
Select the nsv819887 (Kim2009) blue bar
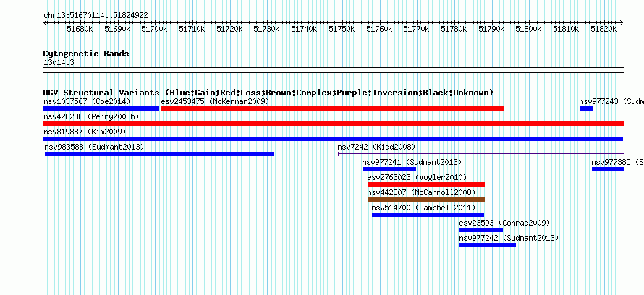tap(333, 139)
